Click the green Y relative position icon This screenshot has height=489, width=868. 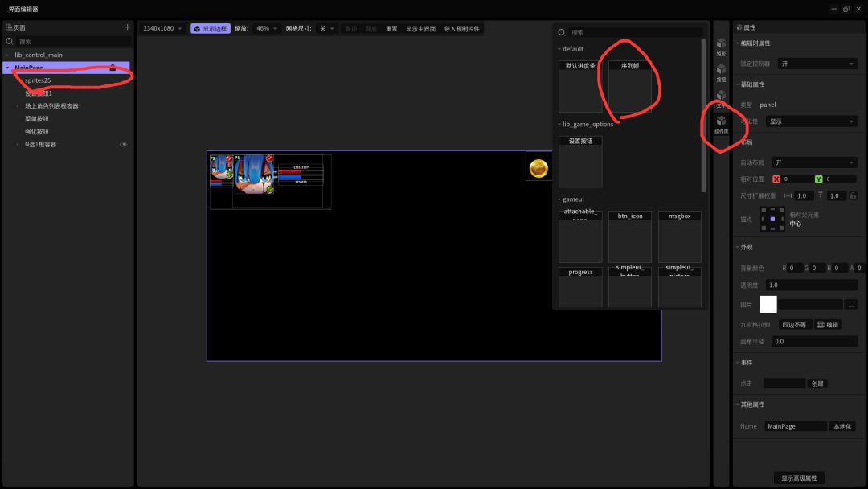[x=818, y=179]
